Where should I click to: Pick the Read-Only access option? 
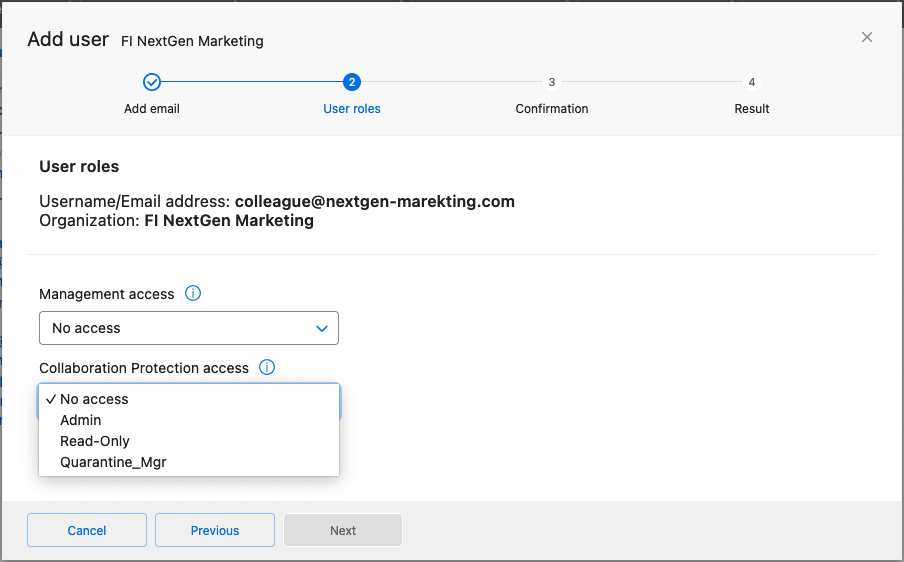click(95, 441)
